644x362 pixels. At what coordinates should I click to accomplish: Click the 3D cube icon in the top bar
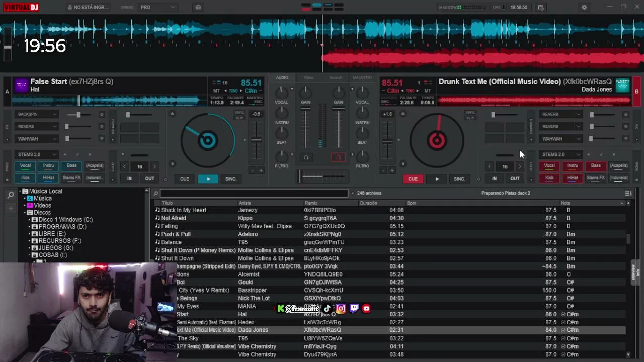pyautogui.click(x=198, y=8)
